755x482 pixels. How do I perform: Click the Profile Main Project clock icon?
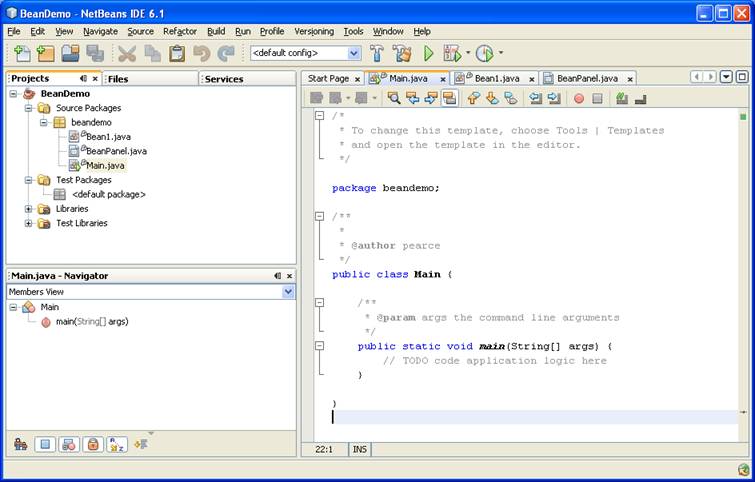pos(484,53)
